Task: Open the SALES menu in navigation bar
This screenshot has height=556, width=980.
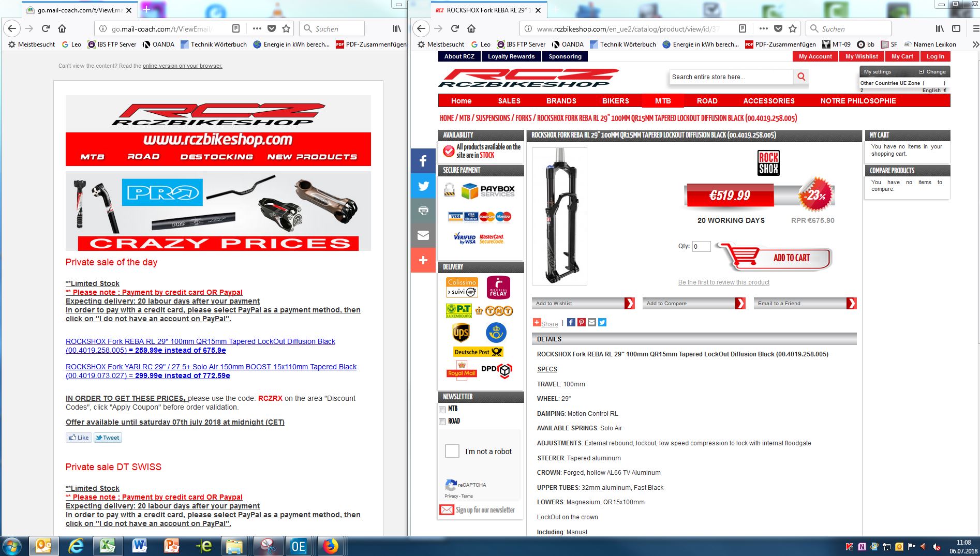Action: (x=509, y=101)
